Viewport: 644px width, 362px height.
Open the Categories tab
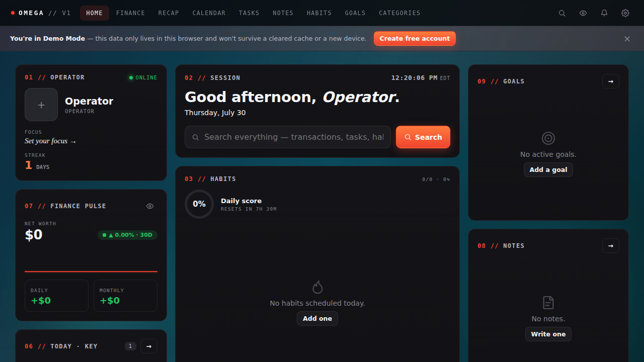399,13
